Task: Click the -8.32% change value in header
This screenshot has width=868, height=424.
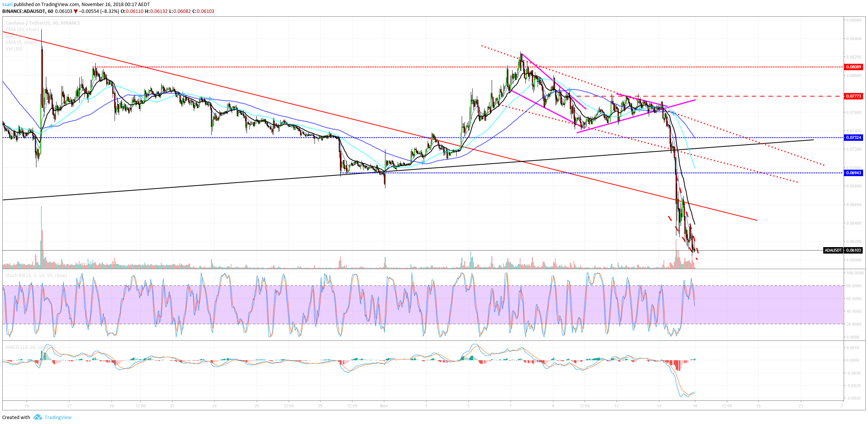Action: 110,11
